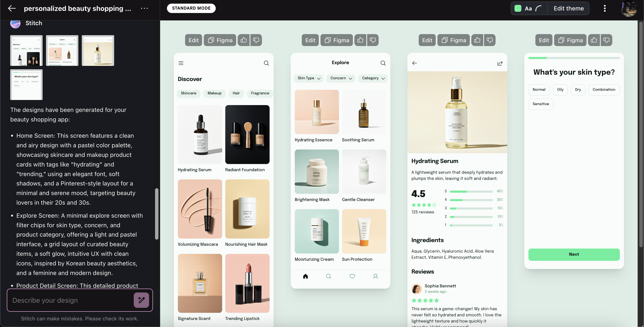Select the Oily skin type chip

click(560, 90)
